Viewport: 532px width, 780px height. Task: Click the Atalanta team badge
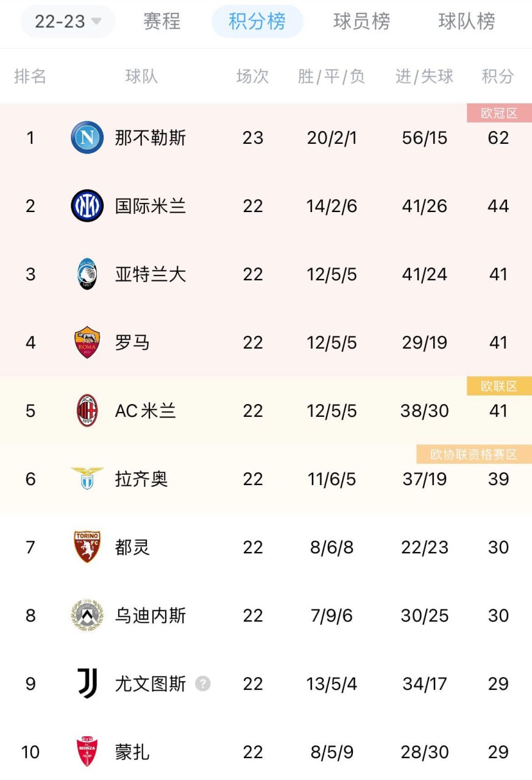click(87, 274)
